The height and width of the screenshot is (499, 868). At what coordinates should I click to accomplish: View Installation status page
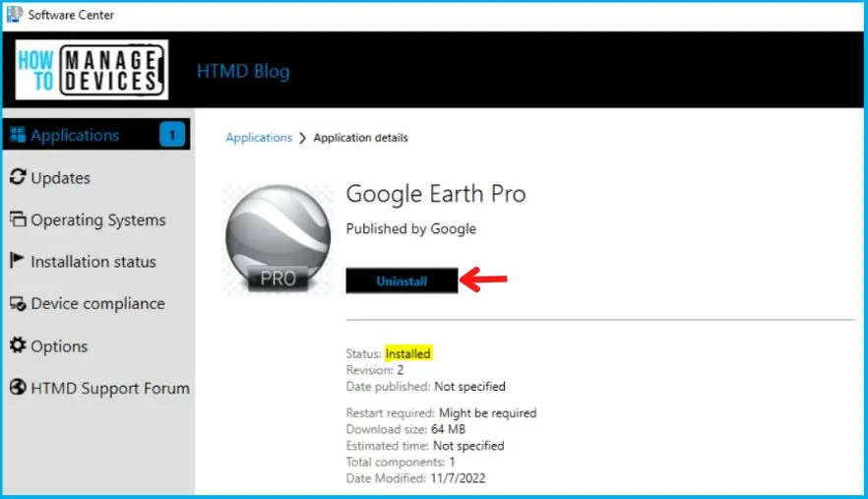coord(93,262)
